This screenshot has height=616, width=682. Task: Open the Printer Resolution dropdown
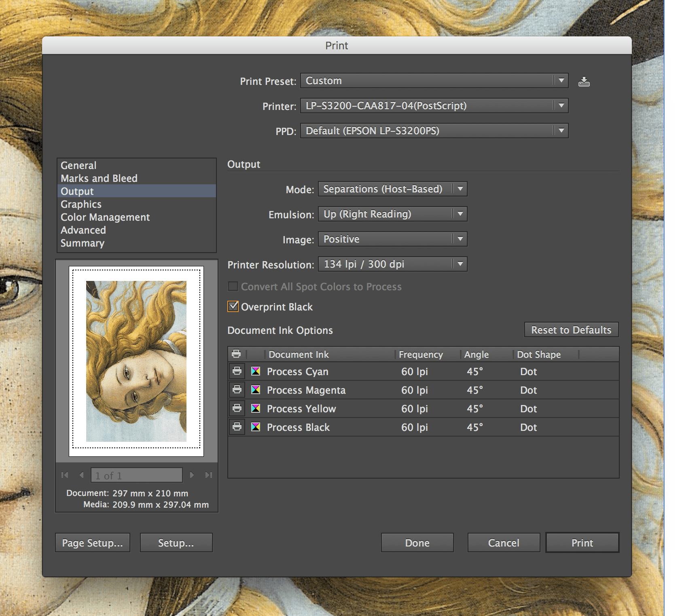[x=392, y=264]
